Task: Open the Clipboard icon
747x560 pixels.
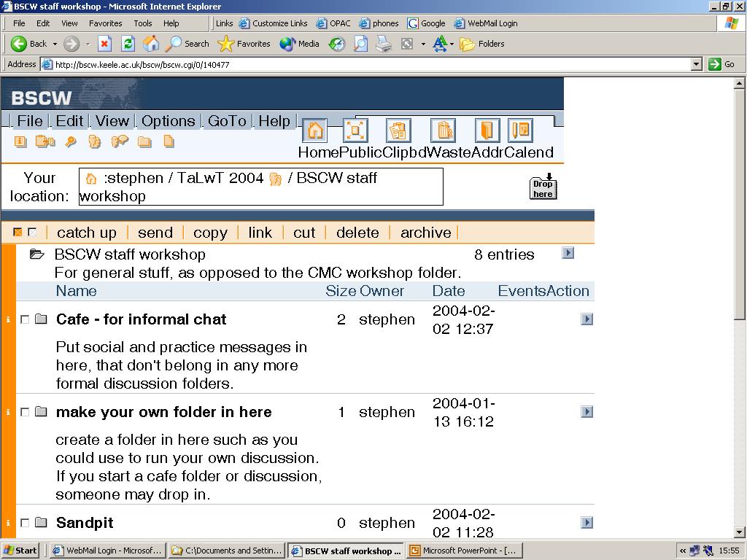Action: (398, 130)
